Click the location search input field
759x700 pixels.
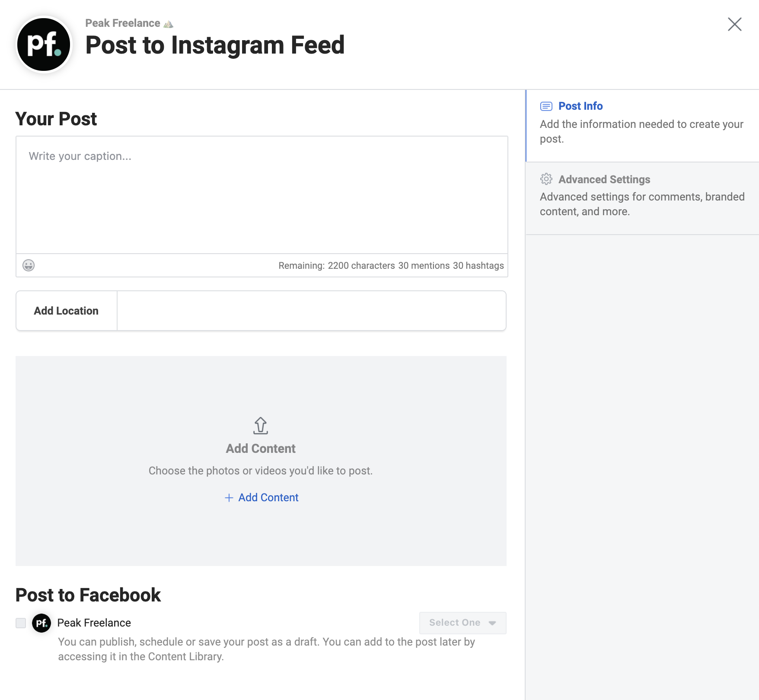(311, 311)
